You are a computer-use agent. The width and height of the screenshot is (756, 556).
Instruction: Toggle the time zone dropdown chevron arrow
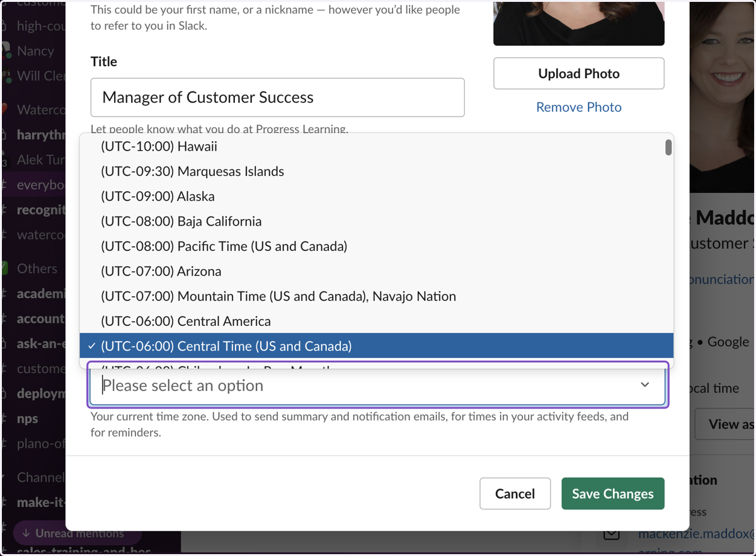pos(644,385)
